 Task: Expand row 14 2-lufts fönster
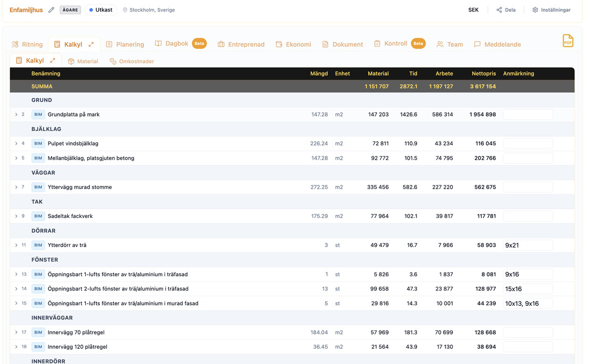(x=16, y=288)
